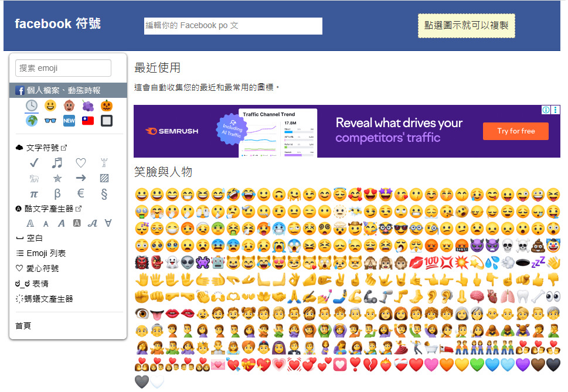Pick the check mark text symbol

click(34, 163)
